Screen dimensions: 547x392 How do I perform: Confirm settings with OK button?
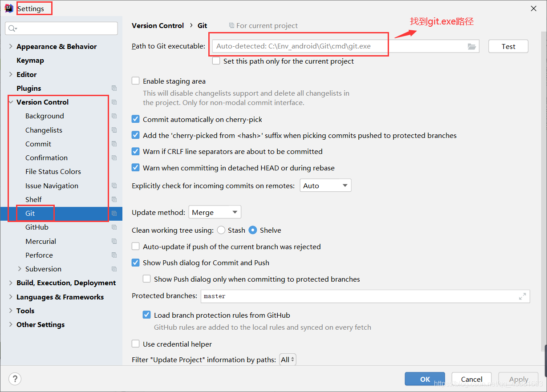(425, 379)
